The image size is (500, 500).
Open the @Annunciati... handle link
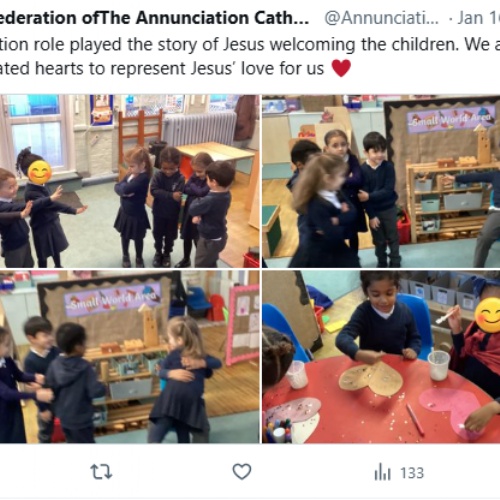(381, 18)
